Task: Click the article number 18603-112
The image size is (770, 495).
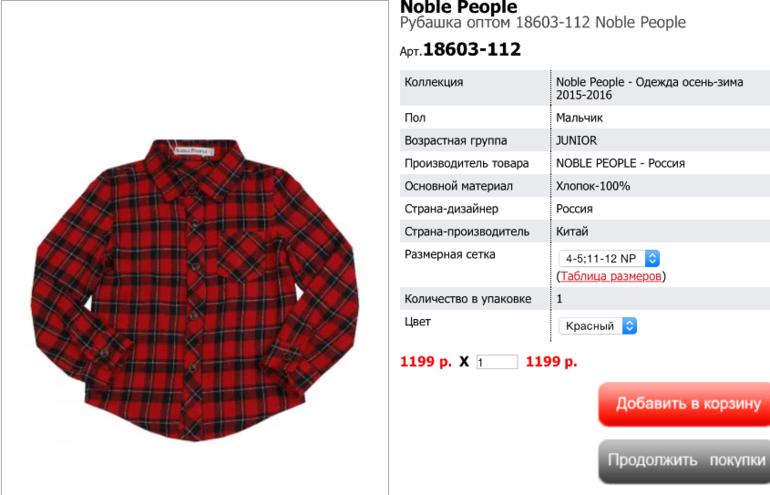Action: 471,49
